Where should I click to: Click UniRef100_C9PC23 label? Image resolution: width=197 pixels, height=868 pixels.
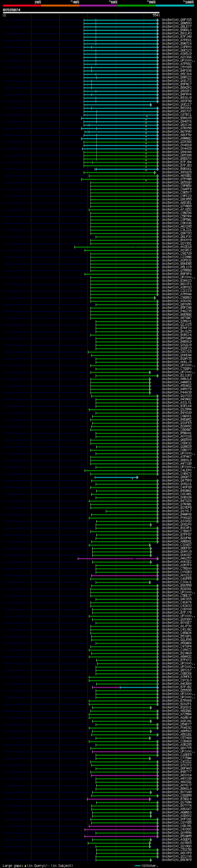click(177, 196)
